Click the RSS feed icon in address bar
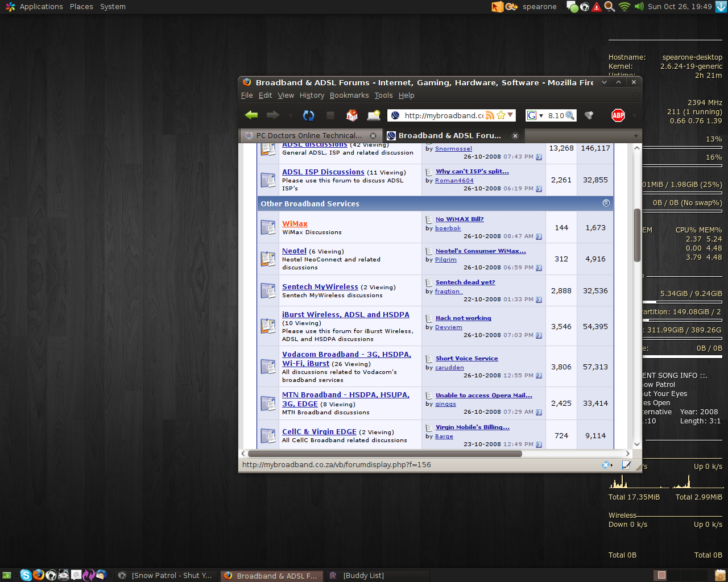The image size is (728, 582). coord(490,115)
